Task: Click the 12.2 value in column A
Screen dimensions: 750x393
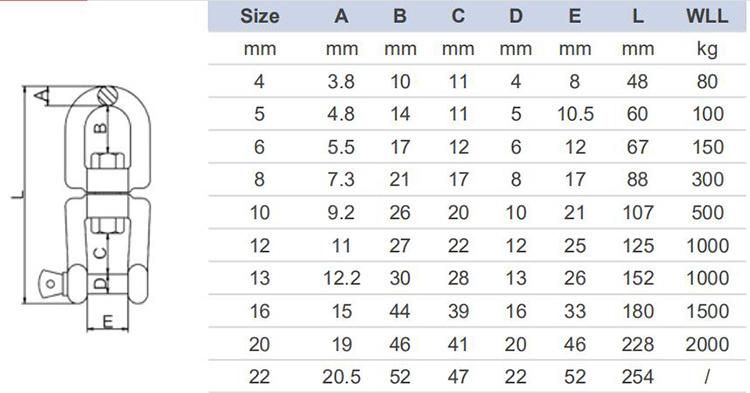Action: [342, 278]
